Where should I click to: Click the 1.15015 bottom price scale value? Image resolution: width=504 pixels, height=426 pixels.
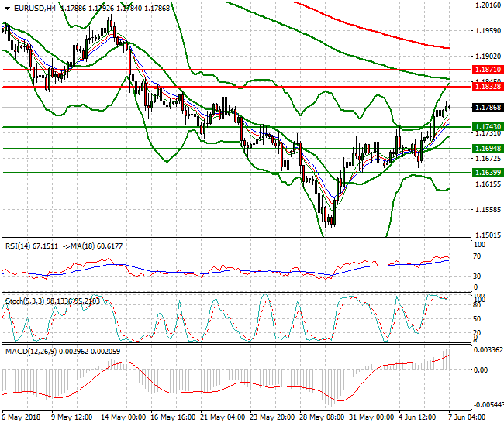coord(485,235)
